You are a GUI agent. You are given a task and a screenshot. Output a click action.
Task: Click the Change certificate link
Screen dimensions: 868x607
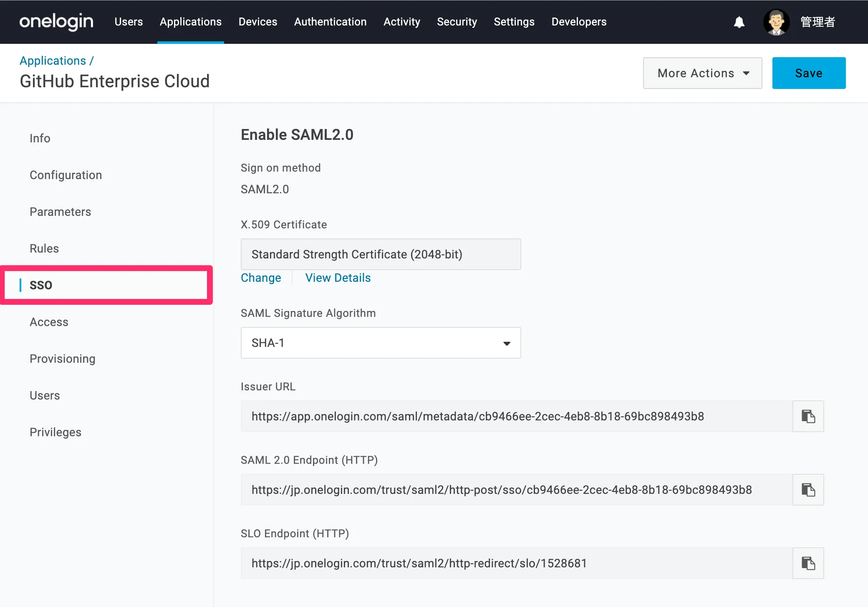click(261, 278)
